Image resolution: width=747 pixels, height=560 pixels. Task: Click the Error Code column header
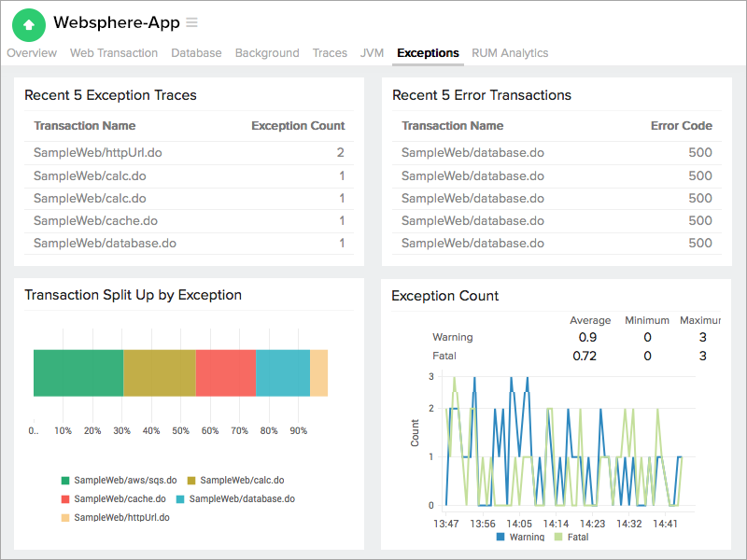click(681, 126)
